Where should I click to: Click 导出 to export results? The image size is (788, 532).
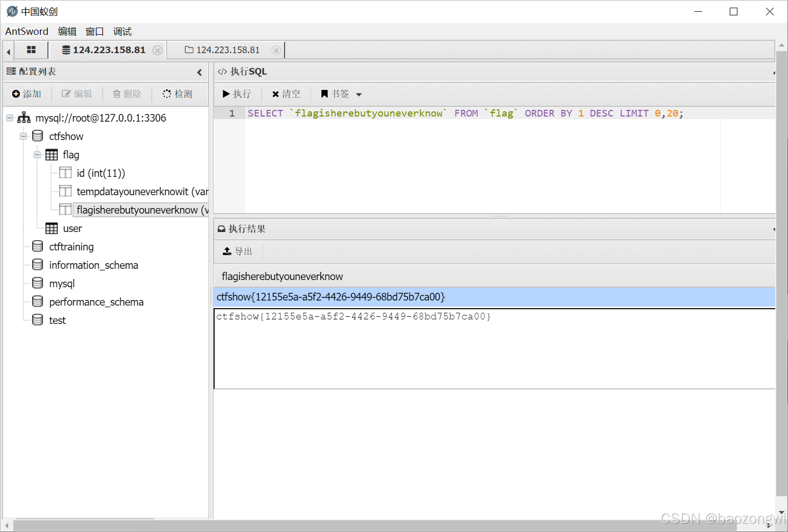click(238, 251)
